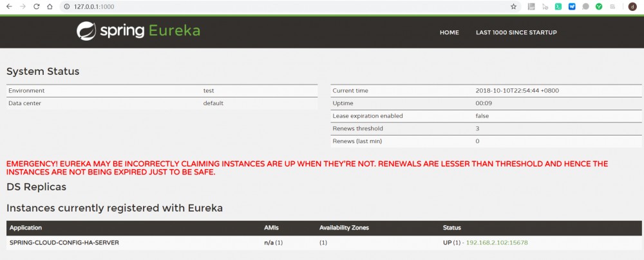Click the Status column header
The height and width of the screenshot is (260, 644).
452,228
